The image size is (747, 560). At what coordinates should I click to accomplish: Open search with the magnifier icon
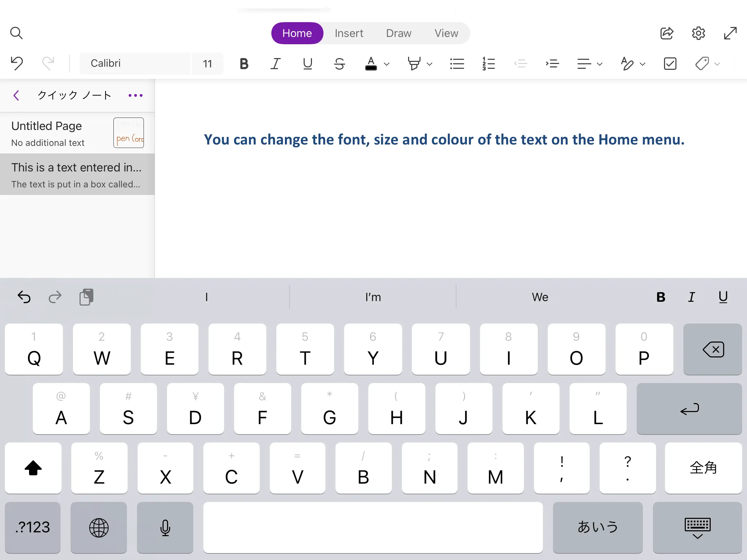click(17, 33)
